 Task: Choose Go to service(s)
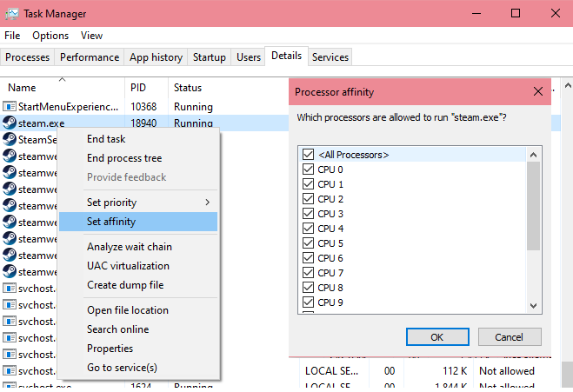[138, 368]
